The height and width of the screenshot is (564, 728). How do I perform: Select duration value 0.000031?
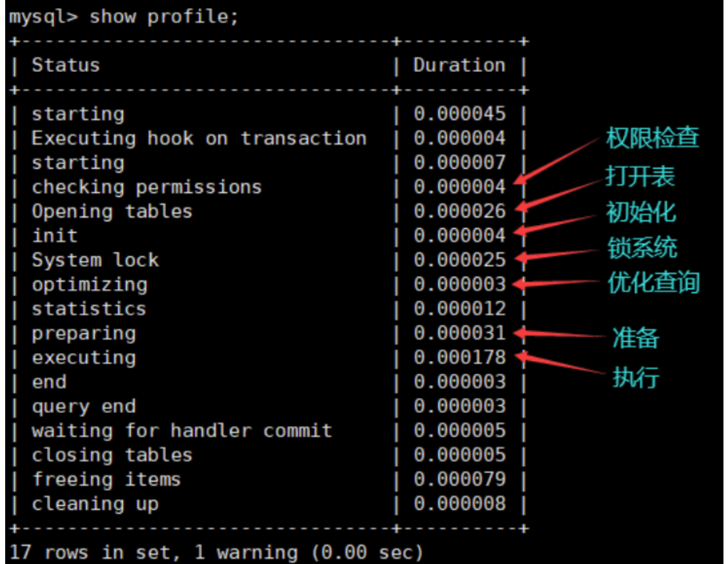(x=459, y=333)
